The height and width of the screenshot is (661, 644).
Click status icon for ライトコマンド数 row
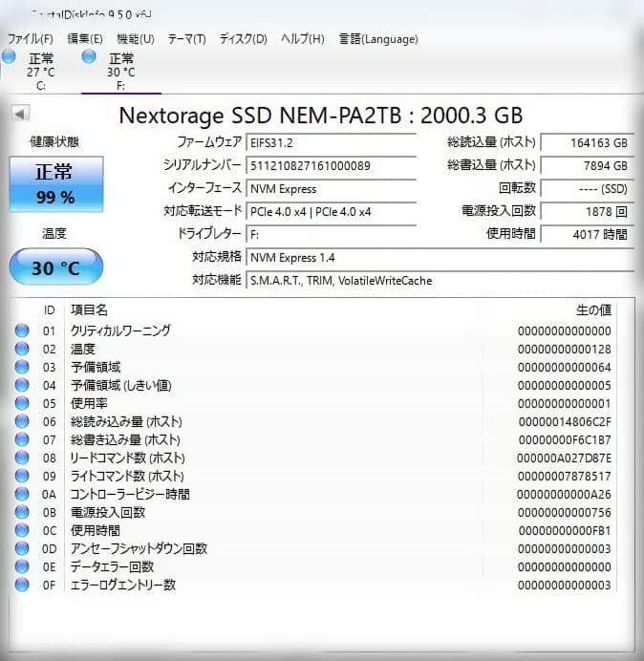pyautogui.click(x=22, y=476)
